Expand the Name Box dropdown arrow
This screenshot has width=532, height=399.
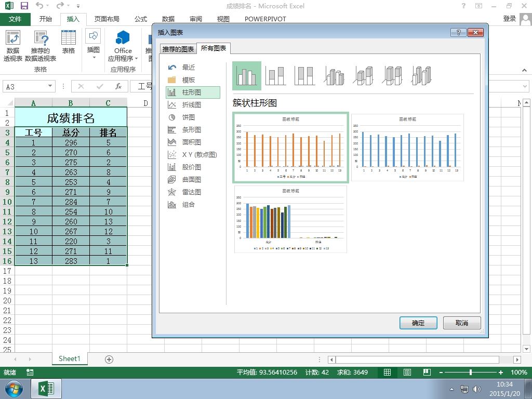tap(50, 87)
